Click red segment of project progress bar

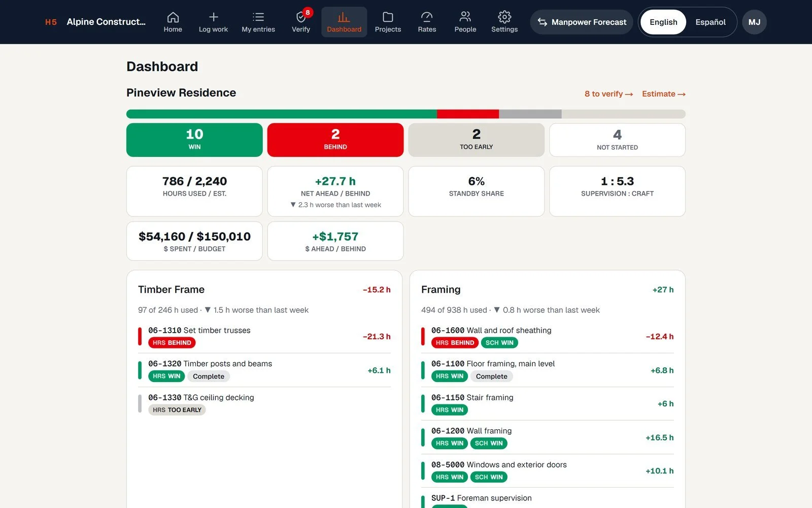pos(468,114)
